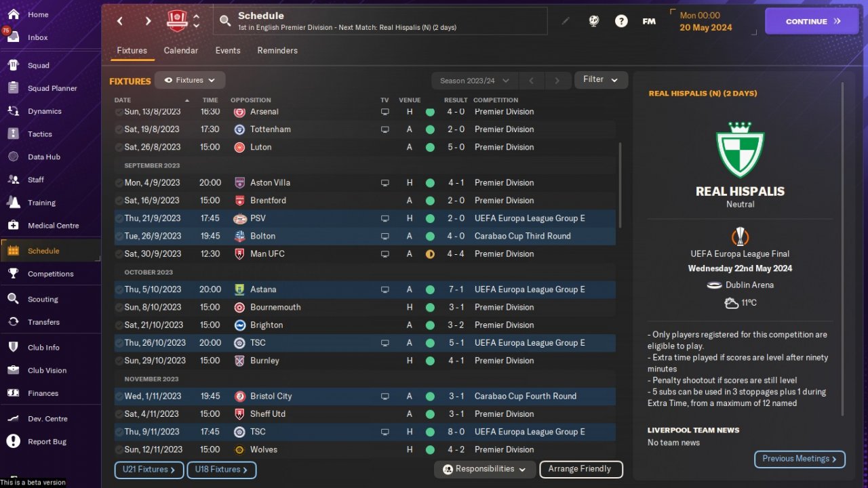
Task: Click the Tottenham crest in fixtures list
Action: 239,129
